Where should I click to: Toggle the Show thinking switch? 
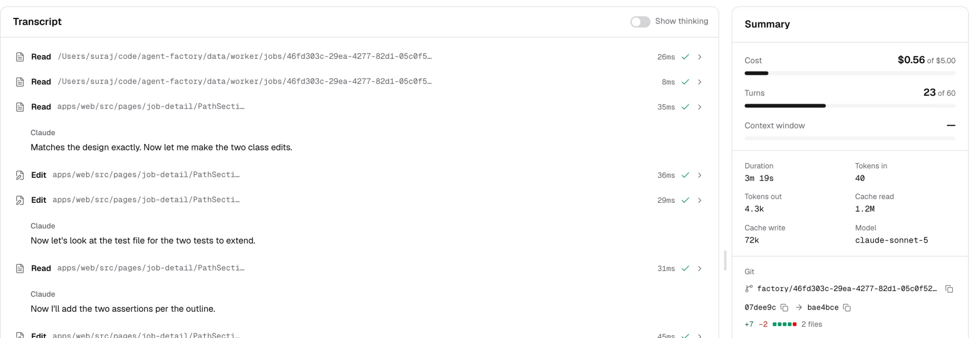click(x=640, y=22)
